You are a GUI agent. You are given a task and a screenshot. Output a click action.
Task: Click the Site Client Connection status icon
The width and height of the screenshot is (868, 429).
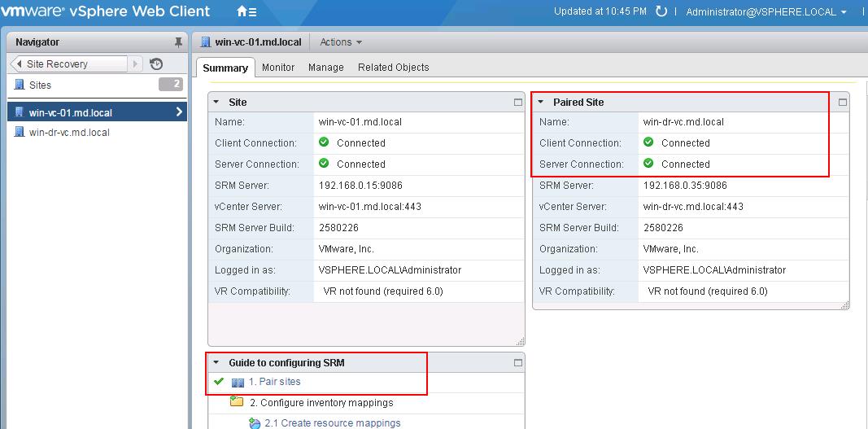[325, 142]
